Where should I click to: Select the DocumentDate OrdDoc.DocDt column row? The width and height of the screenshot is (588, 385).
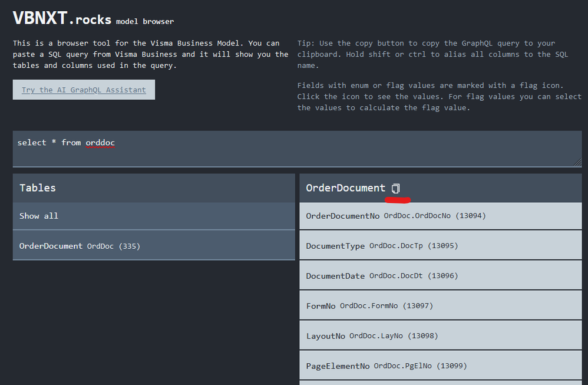pyautogui.click(x=441, y=276)
